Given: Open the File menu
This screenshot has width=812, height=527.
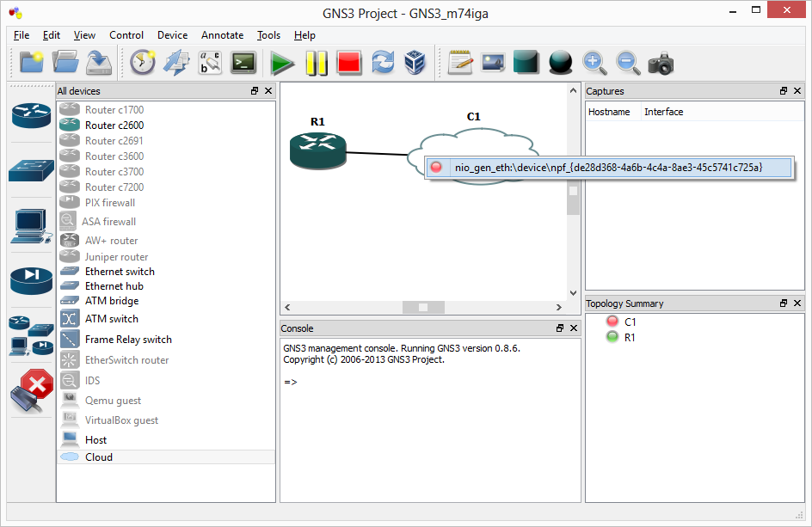Looking at the screenshot, I should [22, 35].
